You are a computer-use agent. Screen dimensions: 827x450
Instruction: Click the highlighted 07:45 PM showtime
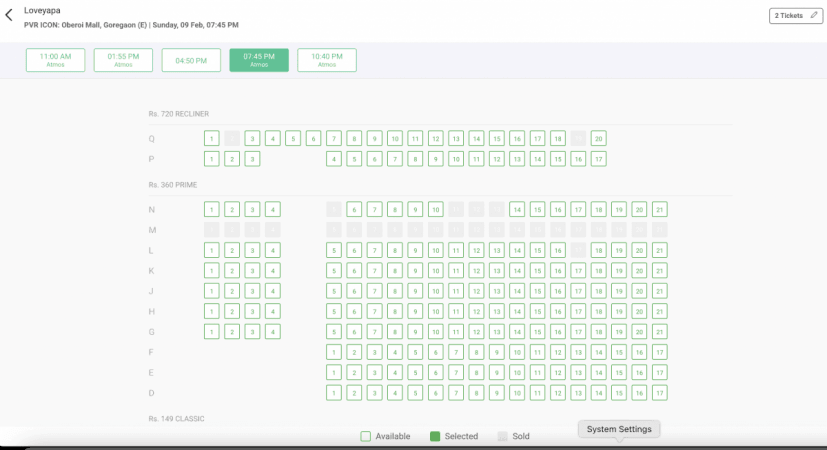(x=259, y=60)
